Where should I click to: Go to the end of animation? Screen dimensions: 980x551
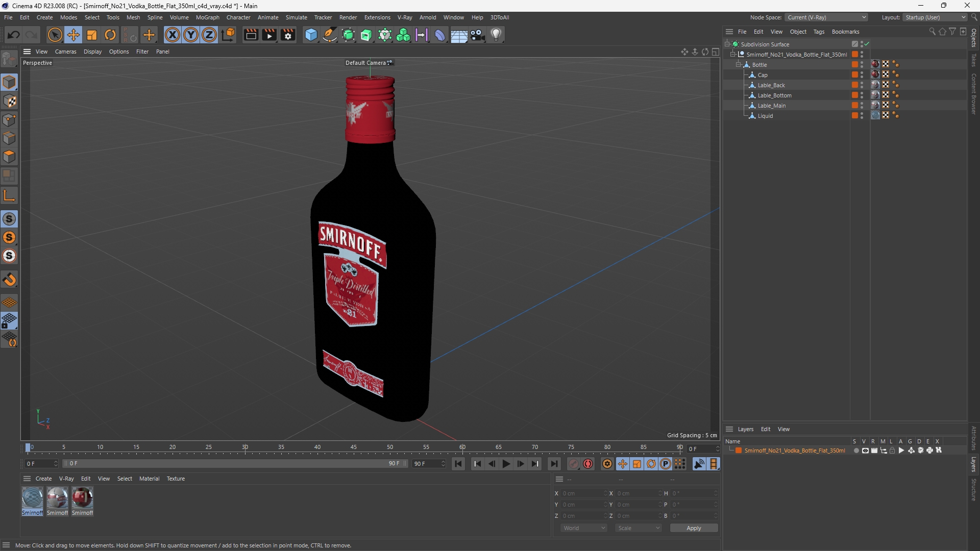tap(554, 464)
